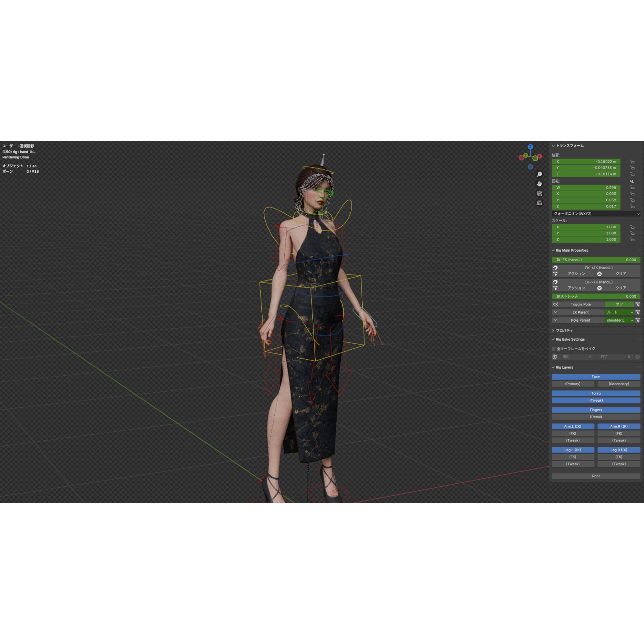The height and width of the screenshot is (644, 644).
Task: Click the FK->IK (hand.L) snap bones icon
Action: 555,268
